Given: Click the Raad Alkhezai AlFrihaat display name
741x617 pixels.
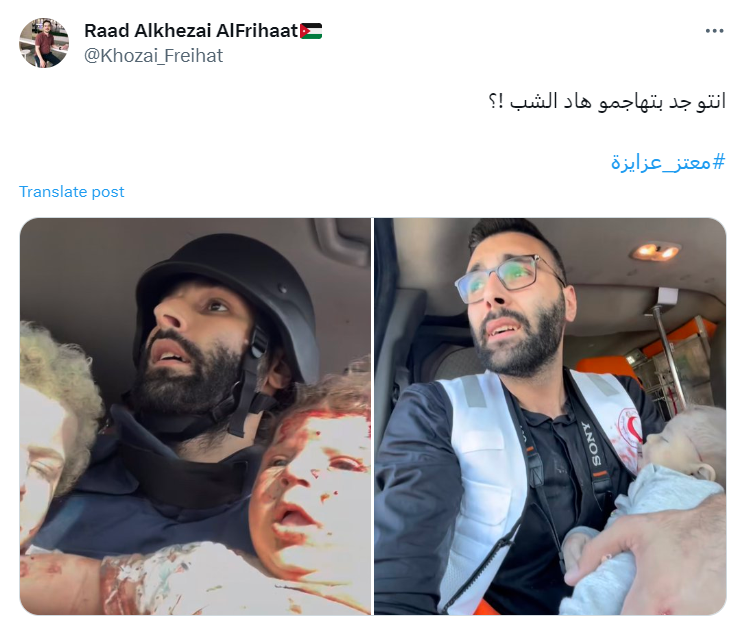Looking at the screenshot, I should coord(191,31).
